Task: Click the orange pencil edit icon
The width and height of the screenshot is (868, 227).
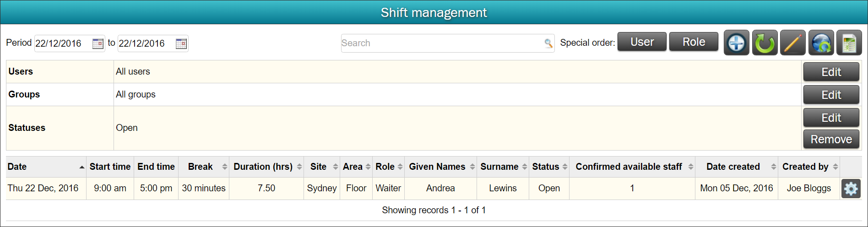Action: [793, 43]
